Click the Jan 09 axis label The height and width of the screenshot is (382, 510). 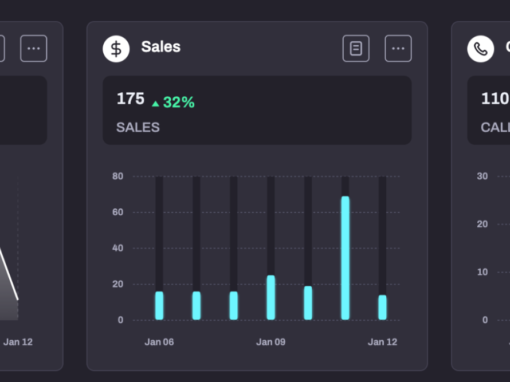click(271, 342)
